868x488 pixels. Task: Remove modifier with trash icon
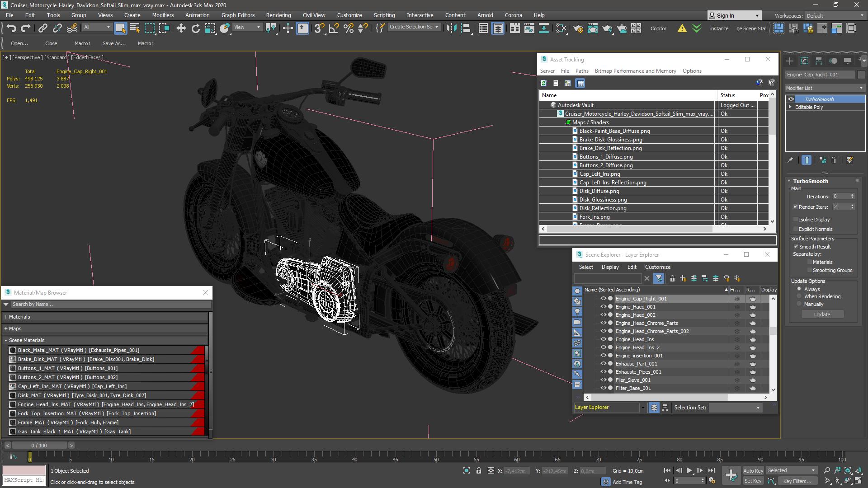(834, 160)
